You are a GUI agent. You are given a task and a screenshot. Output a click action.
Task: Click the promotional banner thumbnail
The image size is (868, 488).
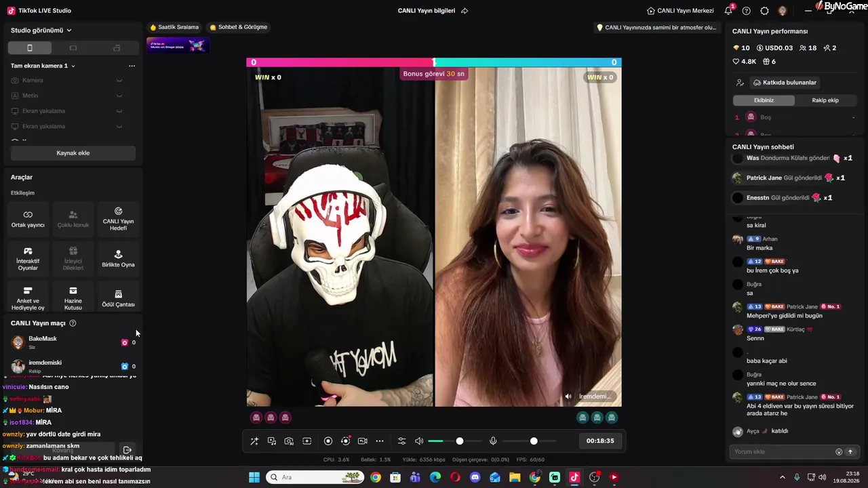(178, 45)
